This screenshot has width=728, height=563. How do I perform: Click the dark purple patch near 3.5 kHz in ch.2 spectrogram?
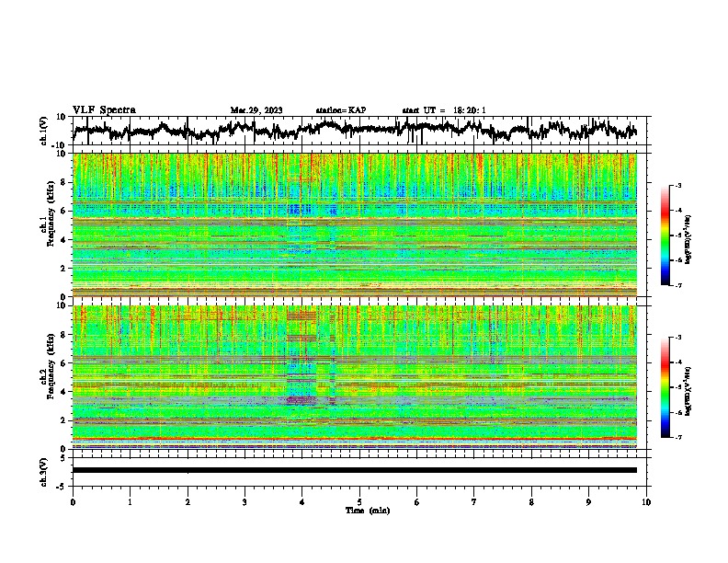(x=301, y=399)
